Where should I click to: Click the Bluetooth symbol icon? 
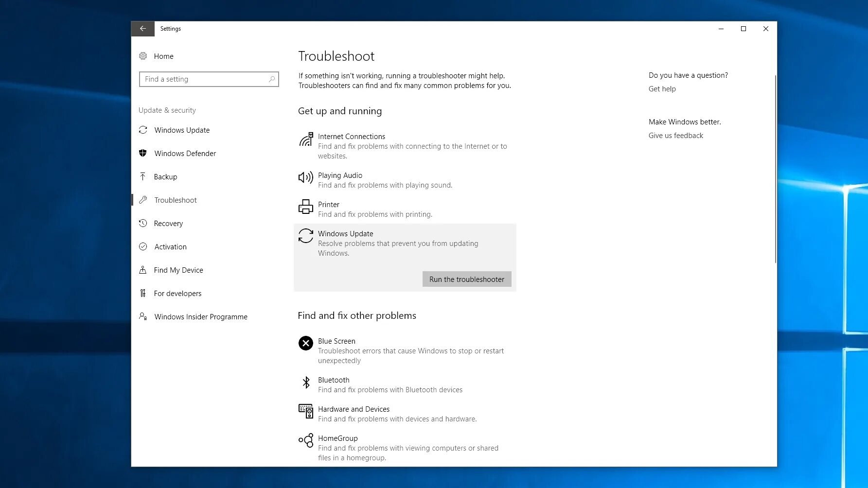pyautogui.click(x=306, y=383)
